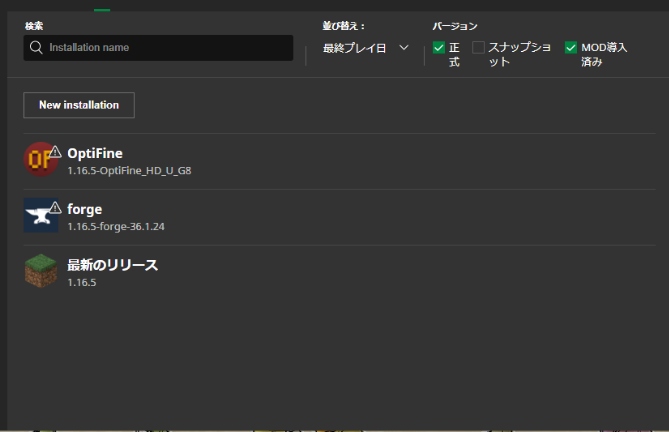Select the forge installation name

click(84, 209)
